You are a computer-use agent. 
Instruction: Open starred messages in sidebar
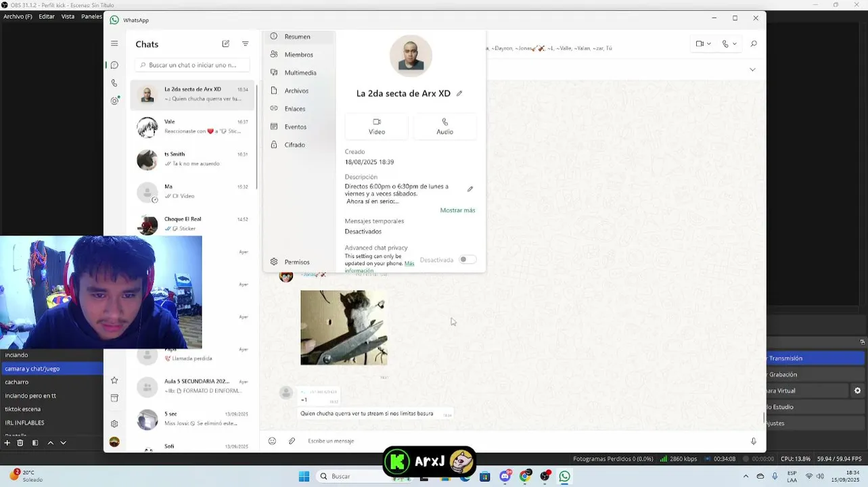(114, 380)
